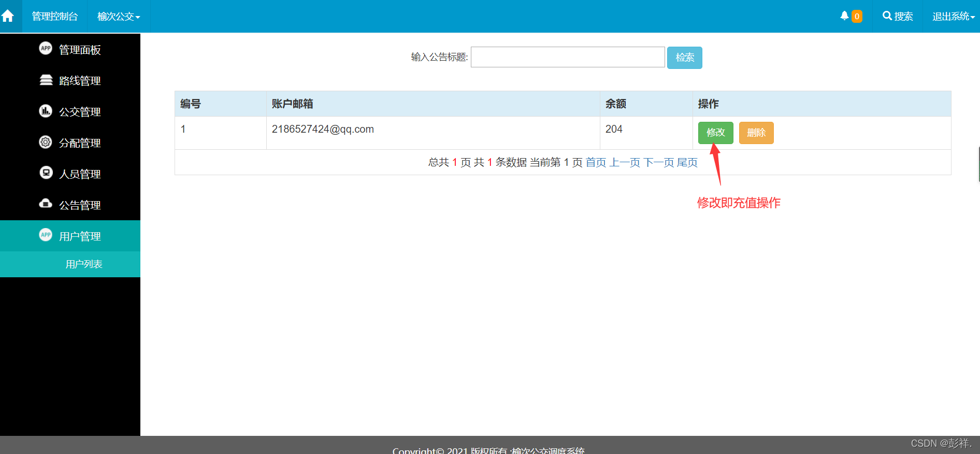
Task: Expand the 榆次公交 dropdown
Action: 119,17
